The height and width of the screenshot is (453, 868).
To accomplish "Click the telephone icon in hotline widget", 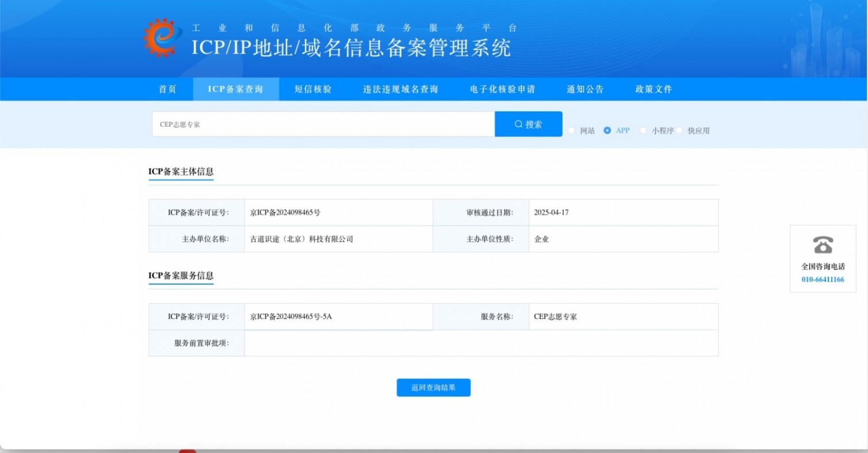I will [x=823, y=245].
